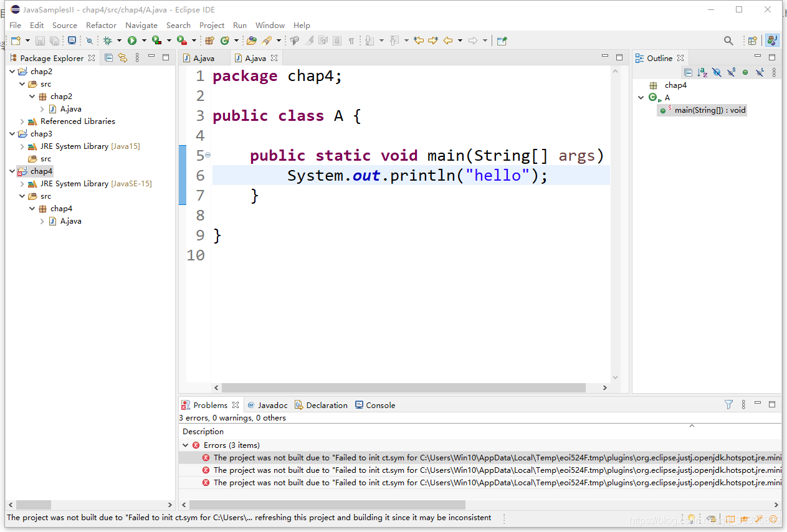The height and width of the screenshot is (532, 787).
Task: Open a Terminal via monitor icon
Action: click(72, 40)
